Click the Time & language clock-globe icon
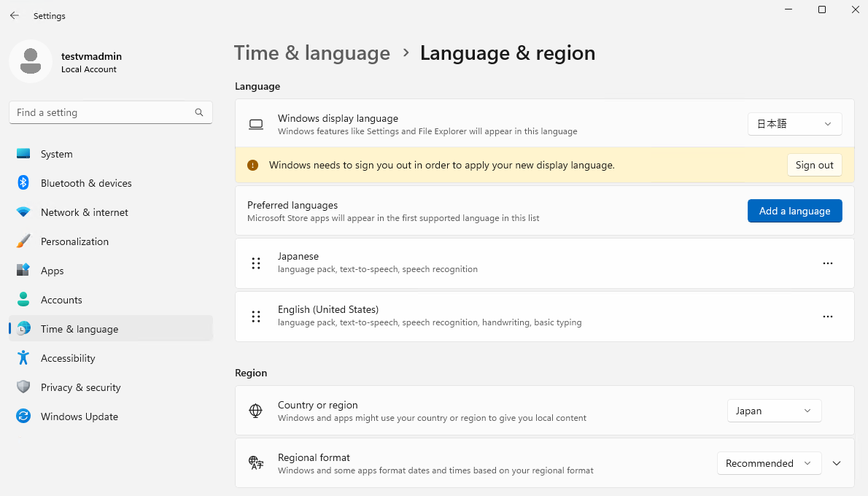Viewport: 868px width, 496px height. click(x=23, y=329)
